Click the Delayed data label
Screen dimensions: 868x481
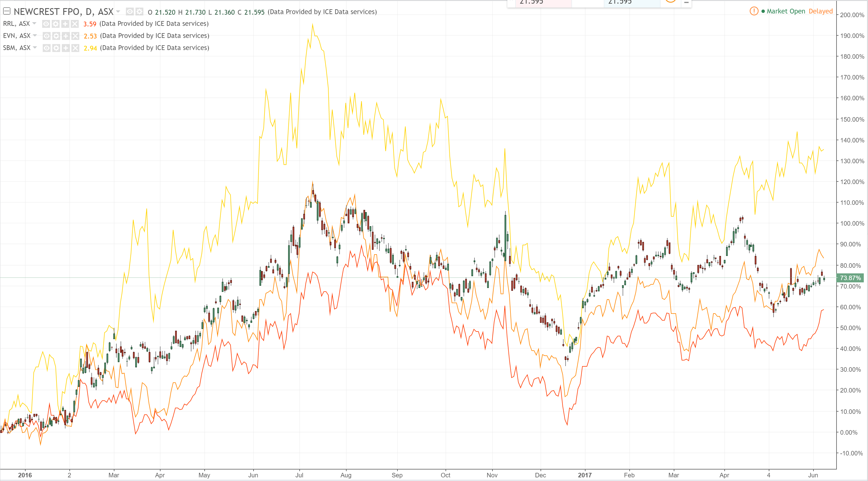pos(820,11)
